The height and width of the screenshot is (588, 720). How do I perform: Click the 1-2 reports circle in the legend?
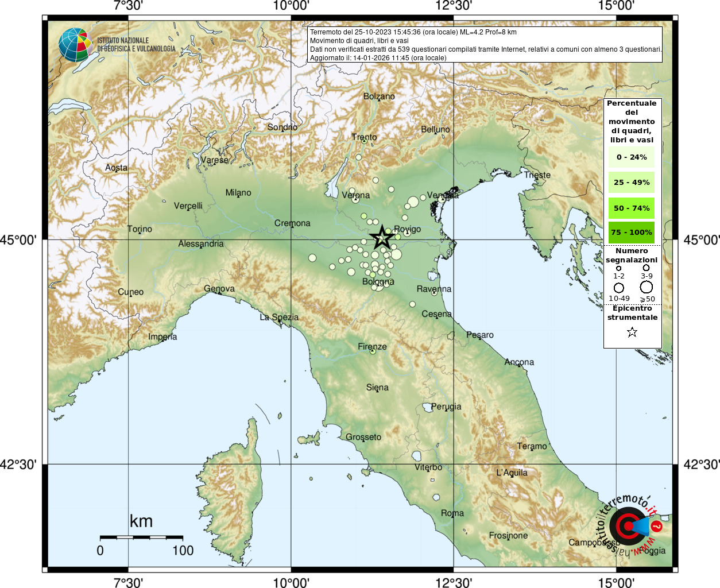coord(618,268)
